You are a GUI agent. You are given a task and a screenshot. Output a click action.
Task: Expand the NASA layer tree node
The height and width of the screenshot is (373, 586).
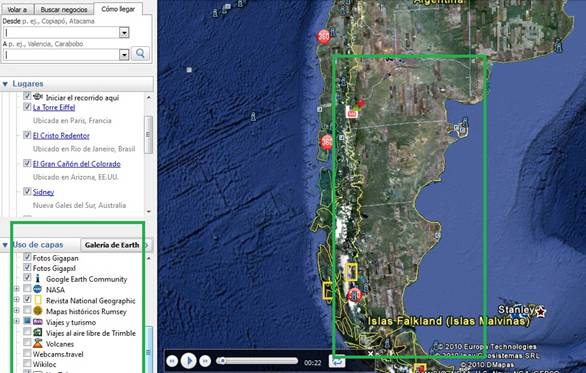click(x=16, y=289)
